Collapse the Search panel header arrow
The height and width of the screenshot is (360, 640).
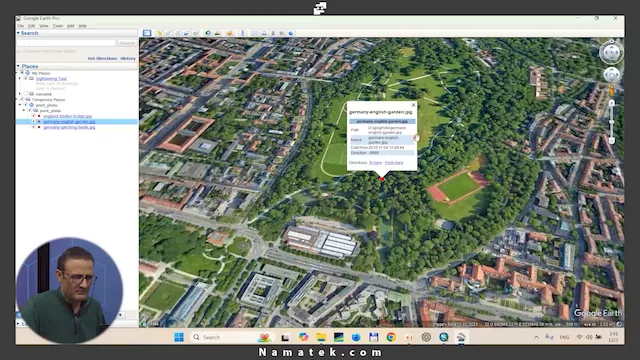[x=18, y=33]
